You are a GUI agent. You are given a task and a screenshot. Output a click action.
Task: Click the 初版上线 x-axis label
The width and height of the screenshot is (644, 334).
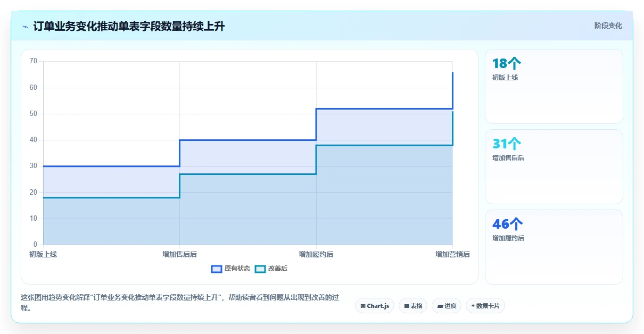coord(43,254)
